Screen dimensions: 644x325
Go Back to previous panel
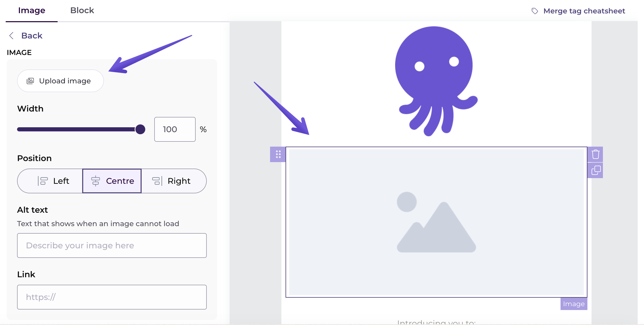(32, 36)
